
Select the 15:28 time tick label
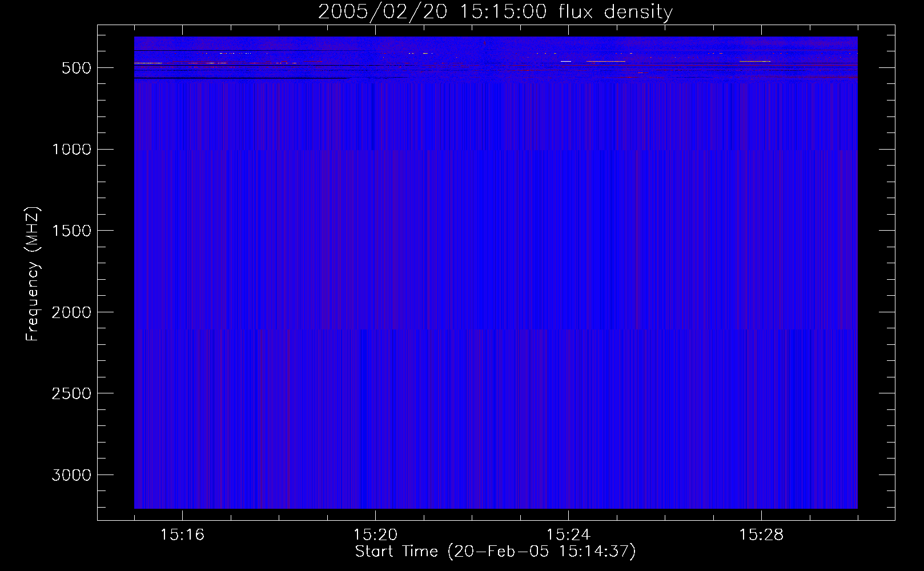coord(761,535)
